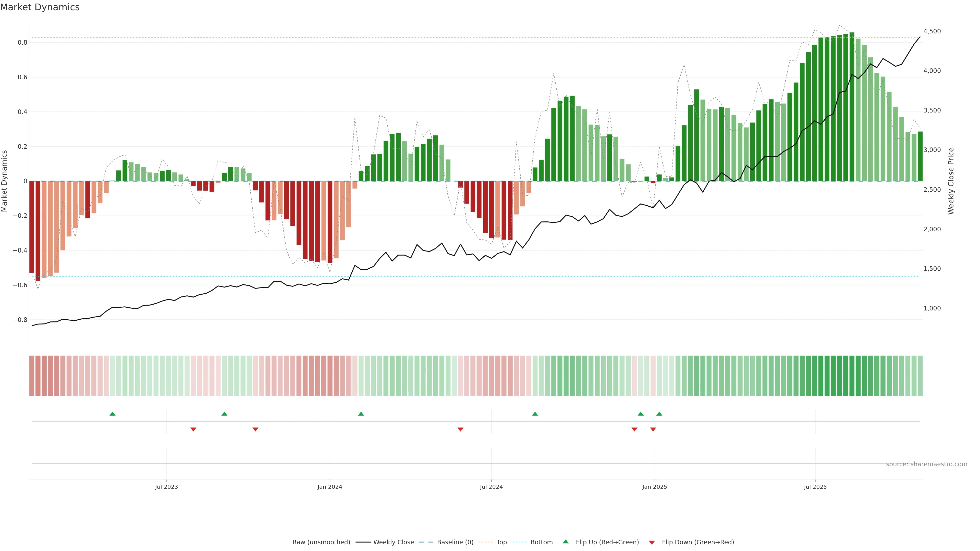Click the Flip Up triangle legend icon

[565, 542]
